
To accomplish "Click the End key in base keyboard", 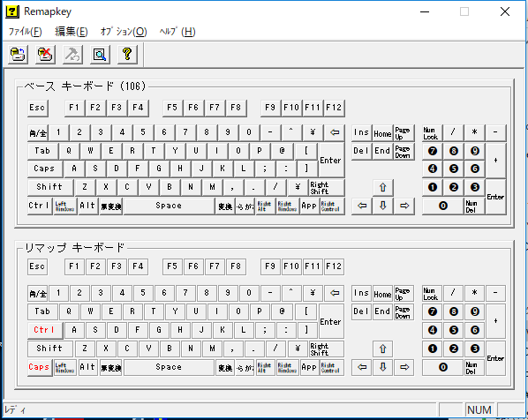I will 383,151.
